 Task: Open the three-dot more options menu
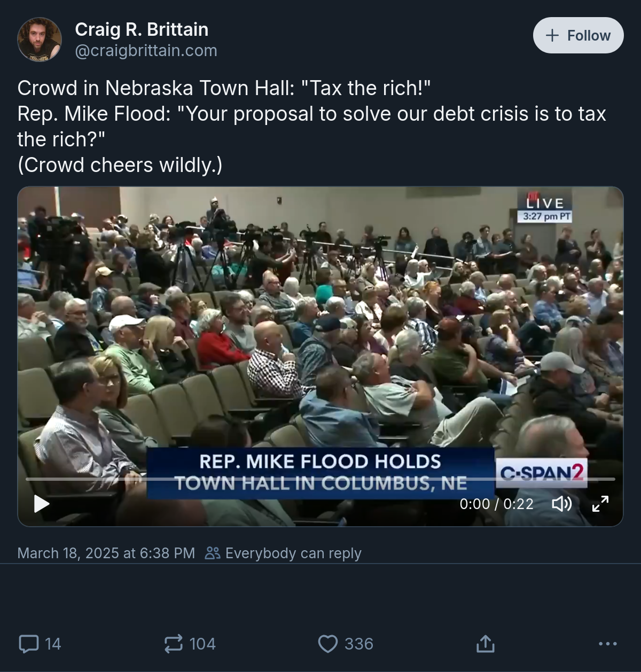pos(608,644)
